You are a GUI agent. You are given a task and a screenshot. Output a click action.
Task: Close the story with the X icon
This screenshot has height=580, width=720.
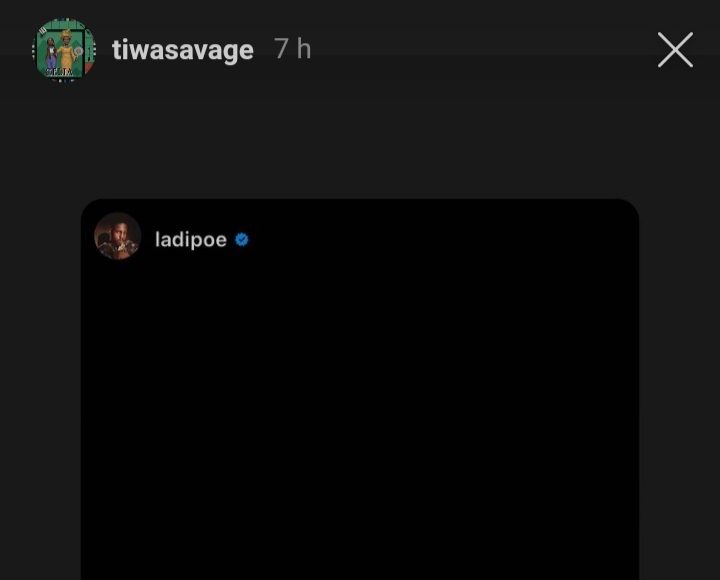click(x=675, y=50)
